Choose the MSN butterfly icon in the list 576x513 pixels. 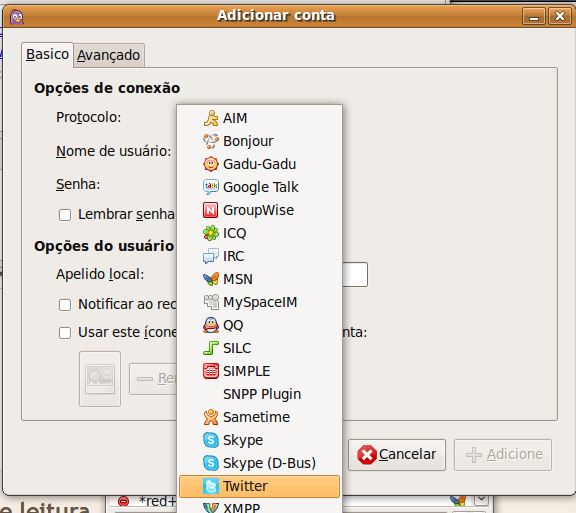[211, 279]
